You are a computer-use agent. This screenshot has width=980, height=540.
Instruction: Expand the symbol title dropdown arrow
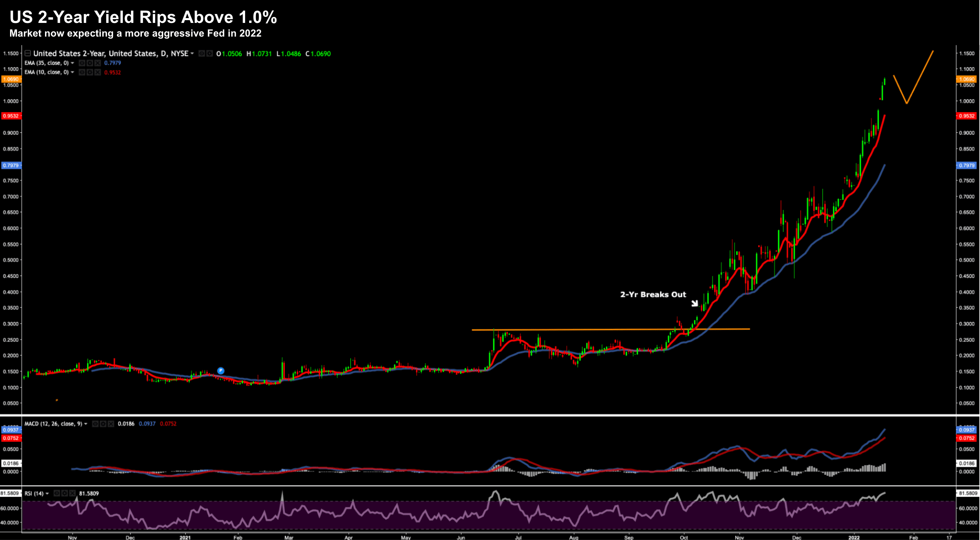coord(192,53)
